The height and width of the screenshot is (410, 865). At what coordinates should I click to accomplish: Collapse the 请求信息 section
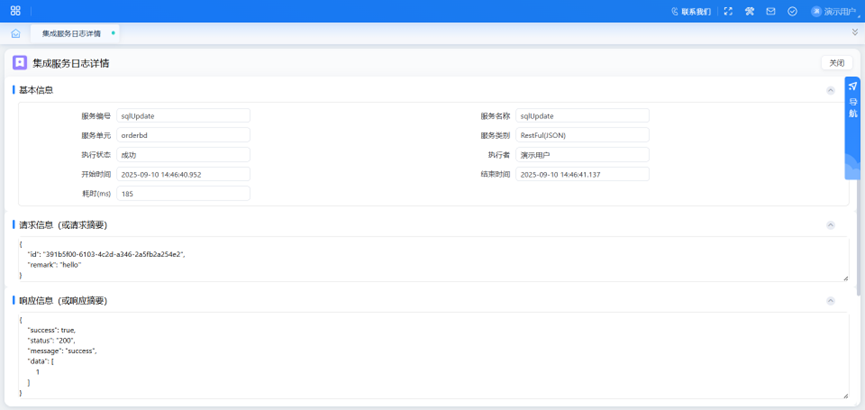830,225
